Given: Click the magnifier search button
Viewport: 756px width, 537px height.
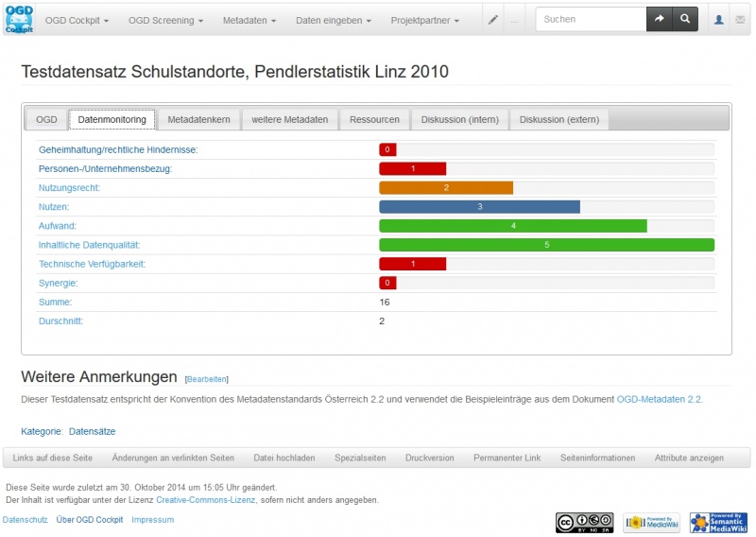Looking at the screenshot, I should (x=686, y=19).
